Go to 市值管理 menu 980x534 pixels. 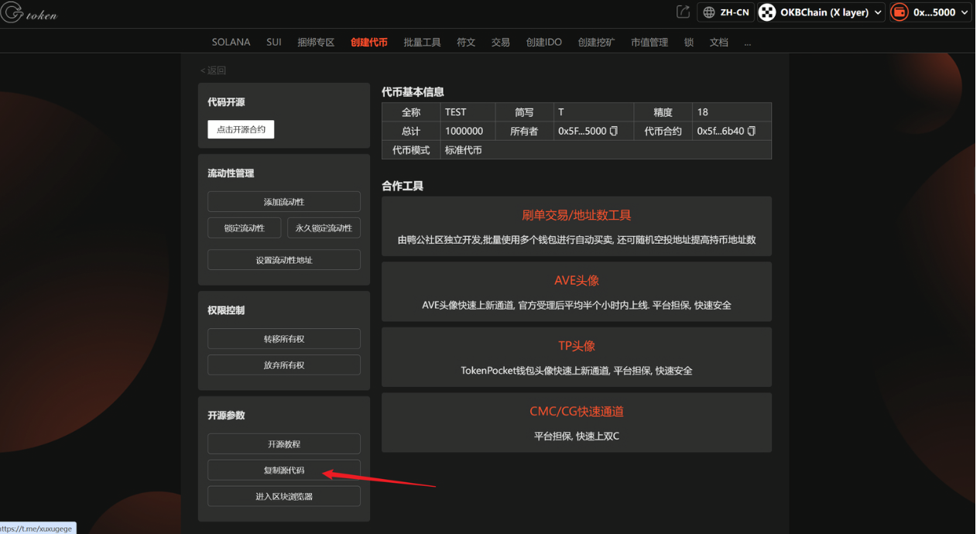click(x=649, y=43)
